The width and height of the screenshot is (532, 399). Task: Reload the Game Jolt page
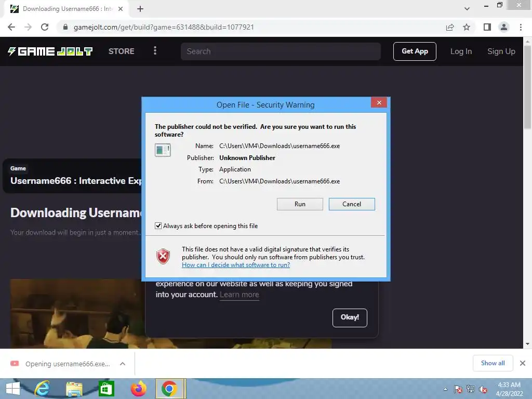point(45,27)
